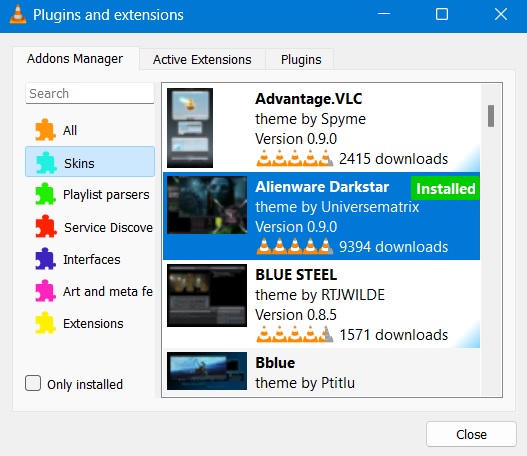Click the Bblue title
This screenshot has height=456, width=527.
coord(275,363)
